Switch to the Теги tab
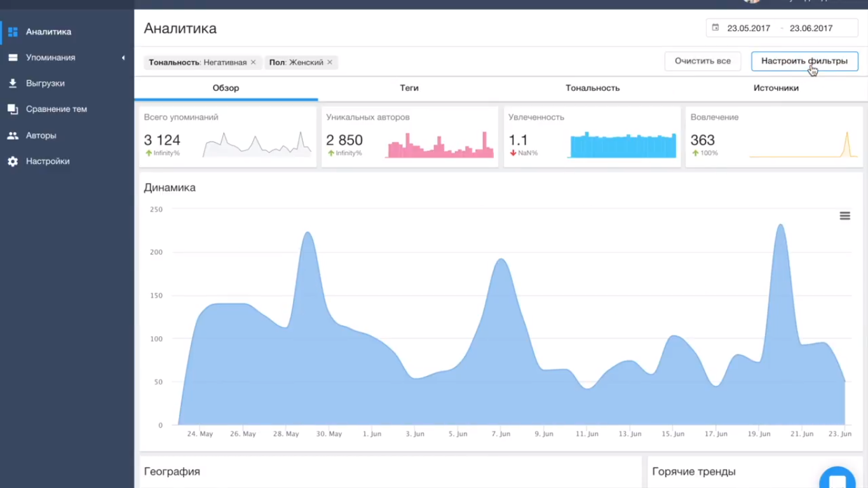The height and width of the screenshot is (488, 868). [x=409, y=88]
